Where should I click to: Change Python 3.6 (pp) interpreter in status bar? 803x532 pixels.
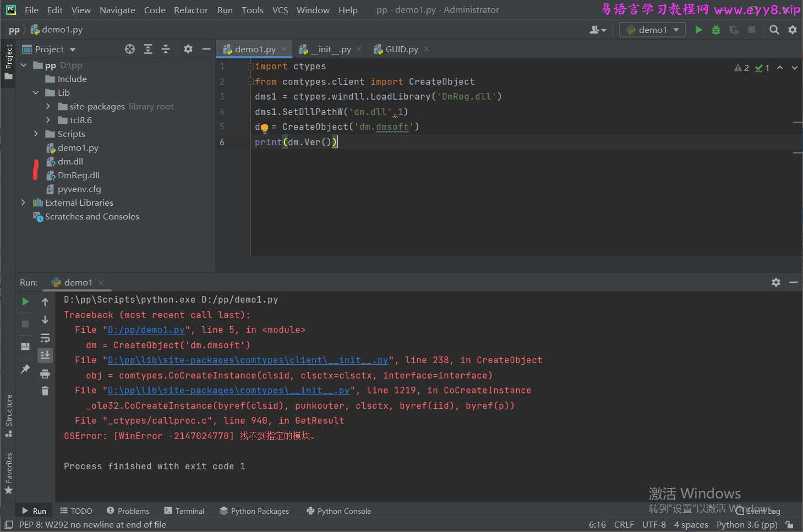747,525
